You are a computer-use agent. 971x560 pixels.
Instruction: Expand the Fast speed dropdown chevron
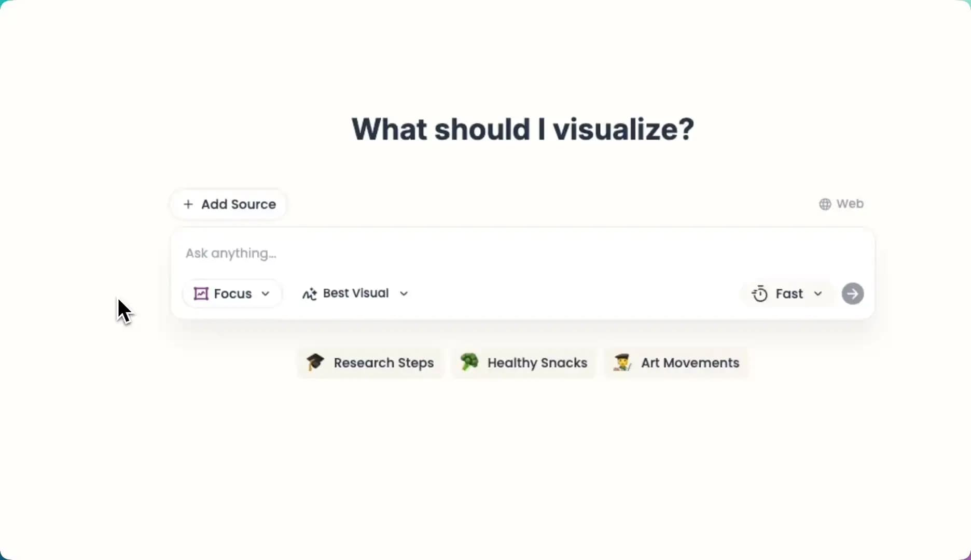coord(818,293)
